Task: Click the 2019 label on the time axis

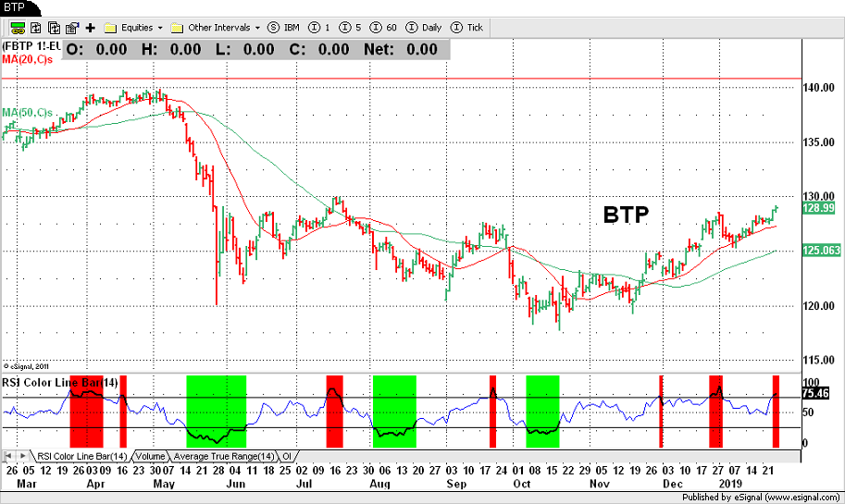Action: coord(731,484)
